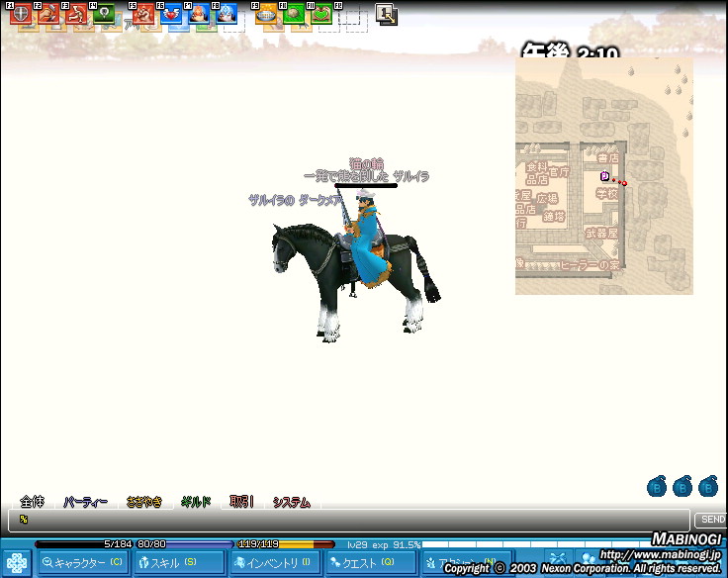Select the F4 green skill hotkey icon
Image resolution: width=728 pixels, height=578 pixels.
(104, 14)
